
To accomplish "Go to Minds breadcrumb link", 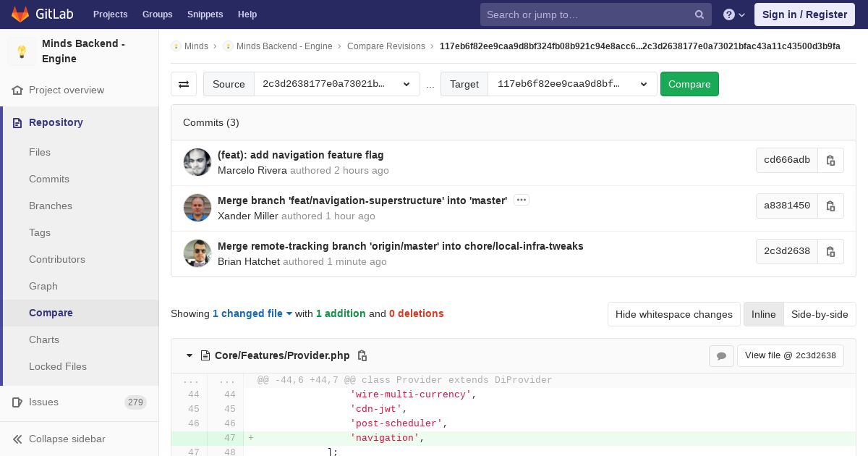I will click(x=196, y=46).
